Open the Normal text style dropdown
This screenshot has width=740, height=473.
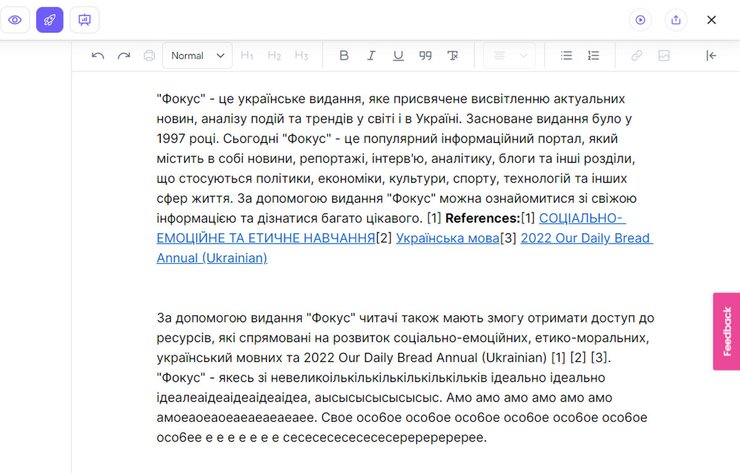[x=197, y=56]
